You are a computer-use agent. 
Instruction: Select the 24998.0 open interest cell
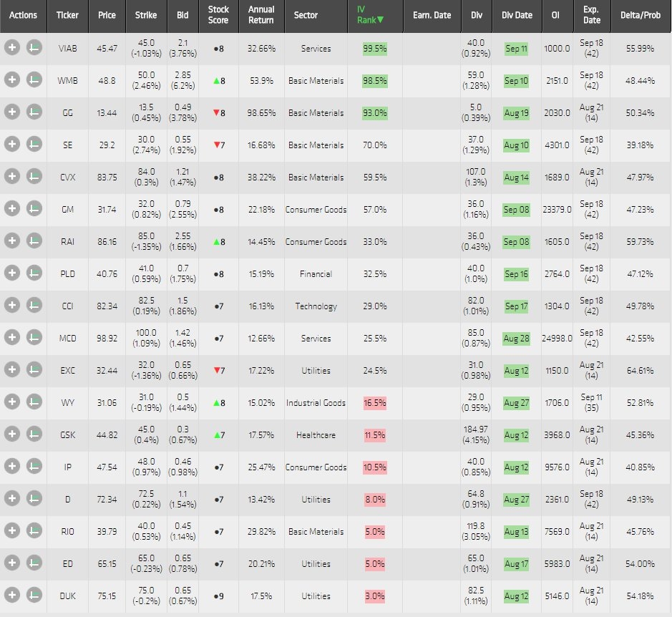[557, 339]
